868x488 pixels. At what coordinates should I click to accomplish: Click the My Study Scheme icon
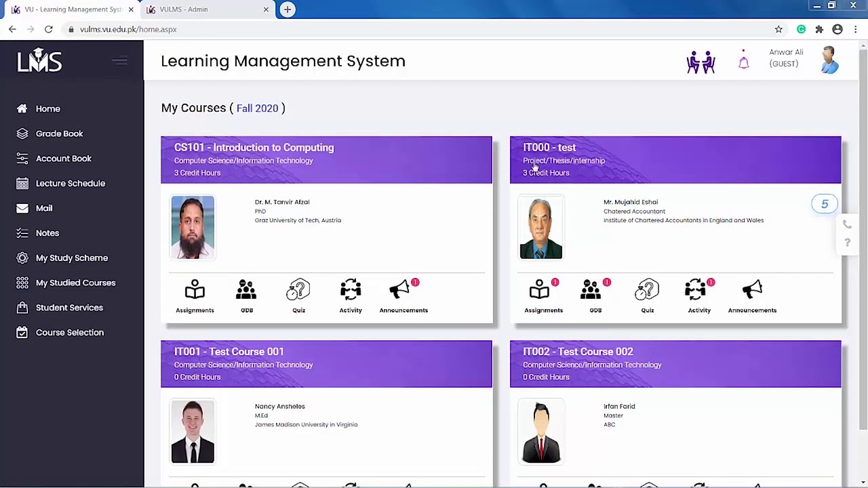point(22,258)
